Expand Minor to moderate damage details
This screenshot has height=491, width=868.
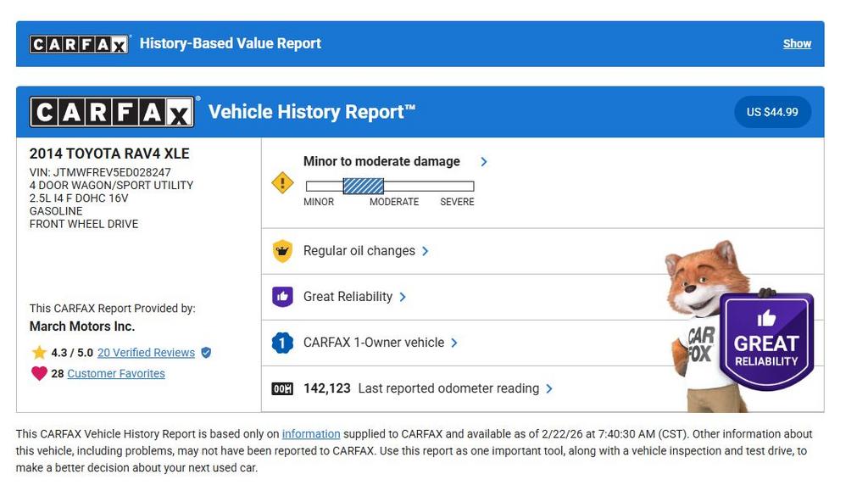coord(484,161)
